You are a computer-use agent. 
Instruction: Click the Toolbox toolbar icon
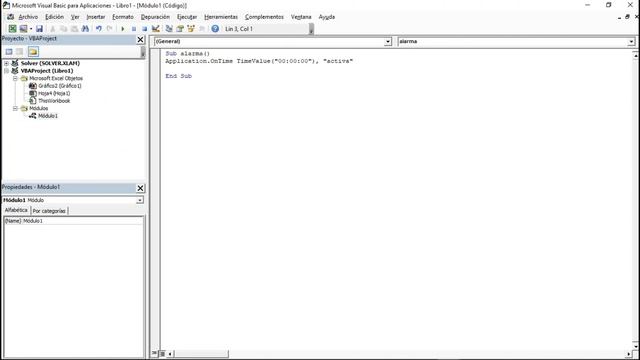coord(202,29)
